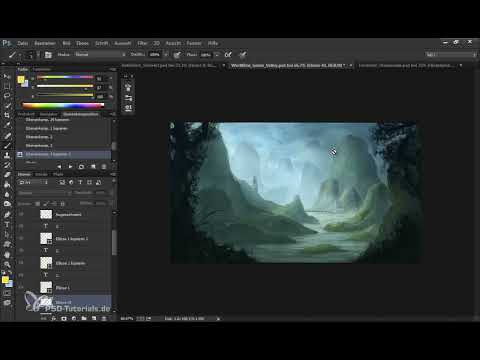Image resolution: width=480 pixels, height=360 pixels.
Task: Select the Quick Selection tool
Action: pyautogui.click(x=7, y=106)
